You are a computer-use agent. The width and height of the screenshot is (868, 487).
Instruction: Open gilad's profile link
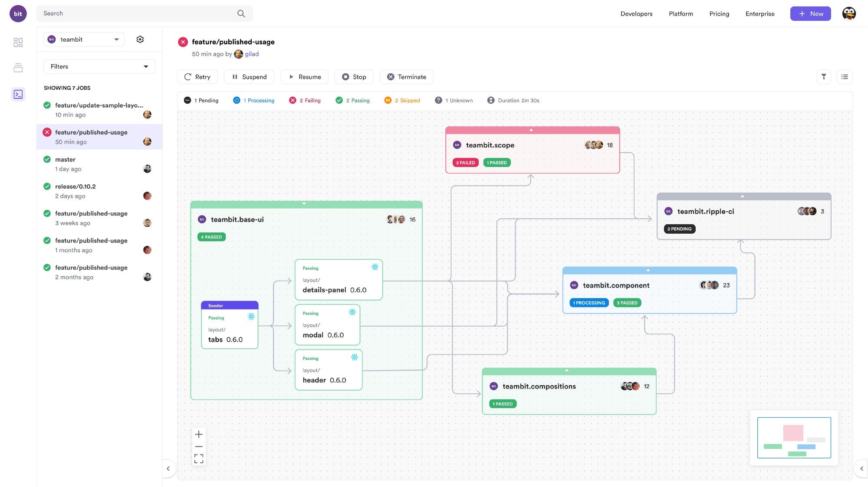tap(252, 54)
